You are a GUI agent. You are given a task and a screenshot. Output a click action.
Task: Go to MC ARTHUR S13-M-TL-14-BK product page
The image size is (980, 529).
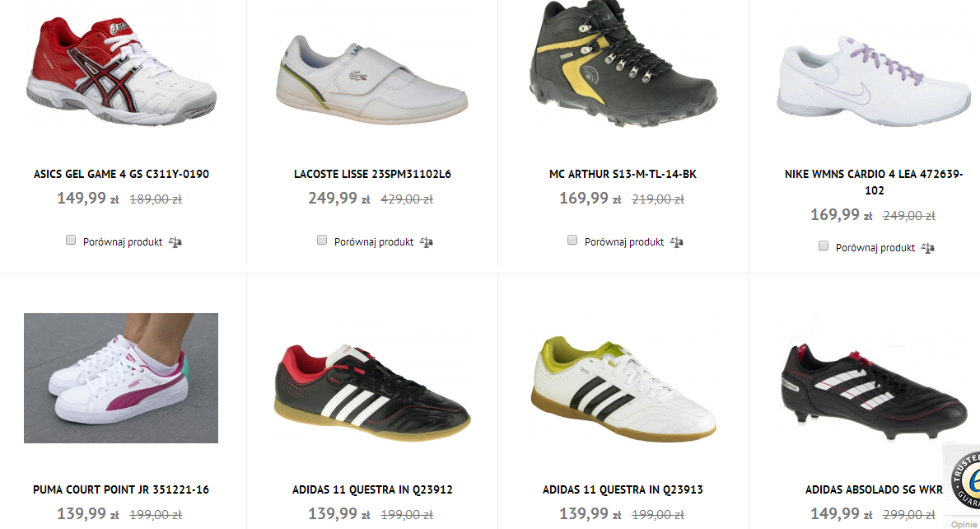(x=623, y=174)
